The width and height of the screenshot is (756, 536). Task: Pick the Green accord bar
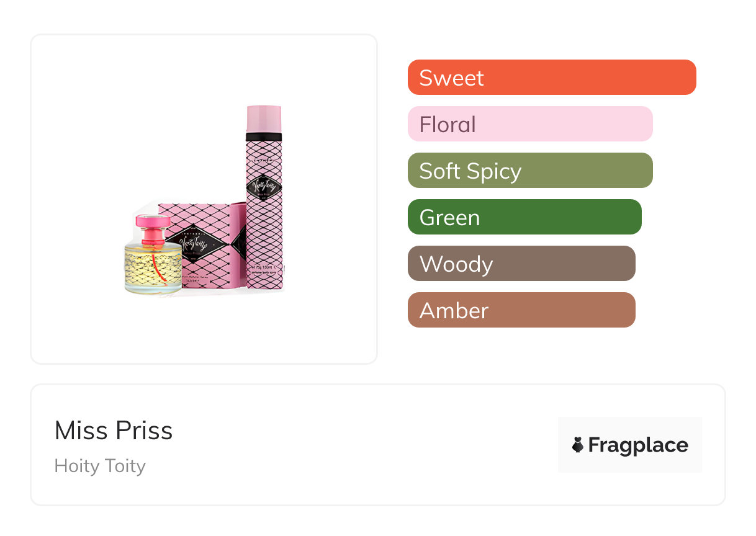pyautogui.click(x=524, y=217)
